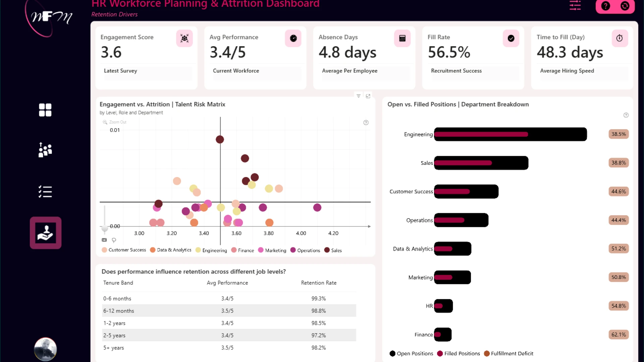
Task: Sort table by Retention Rate header
Action: tap(319, 283)
